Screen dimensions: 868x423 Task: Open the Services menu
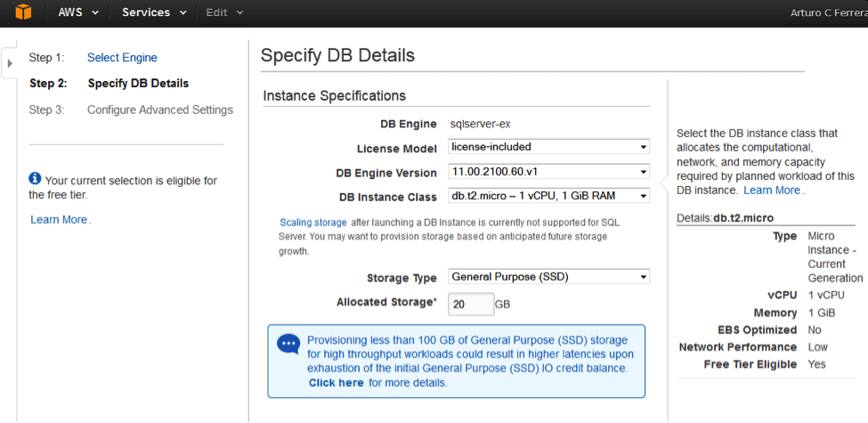click(x=154, y=12)
